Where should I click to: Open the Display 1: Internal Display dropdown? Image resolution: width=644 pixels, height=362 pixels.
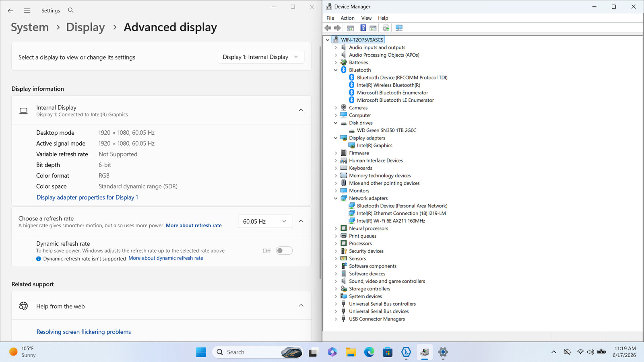[261, 57]
